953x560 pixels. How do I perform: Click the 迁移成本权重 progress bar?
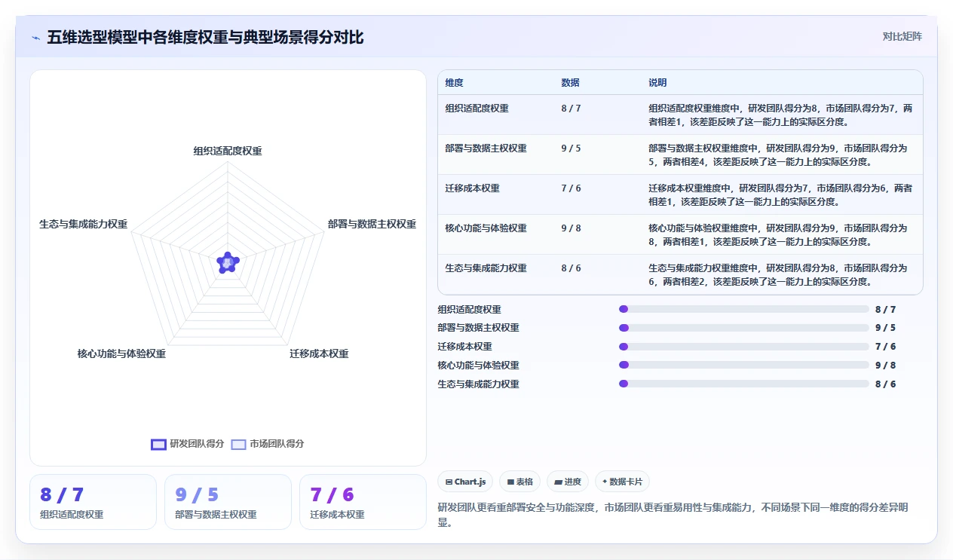pos(744,347)
